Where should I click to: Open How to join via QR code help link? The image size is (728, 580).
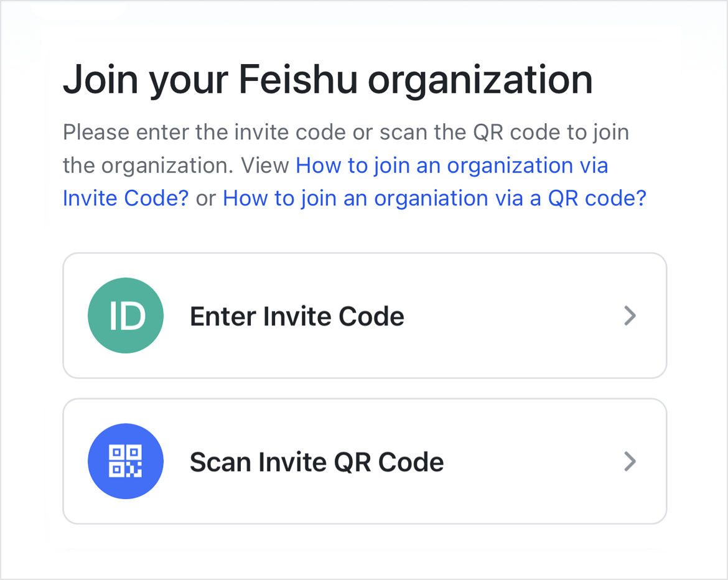tap(436, 198)
